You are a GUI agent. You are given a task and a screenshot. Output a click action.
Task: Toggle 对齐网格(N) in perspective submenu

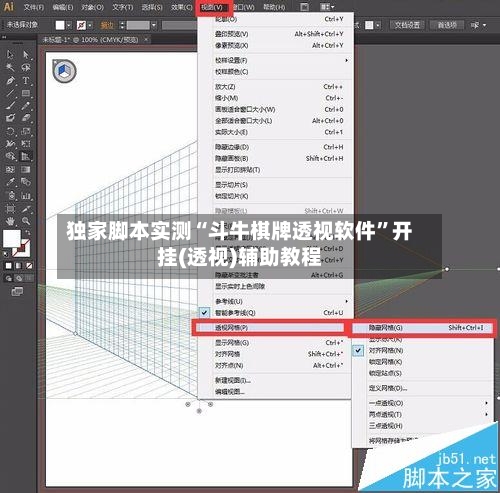pos(423,350)
